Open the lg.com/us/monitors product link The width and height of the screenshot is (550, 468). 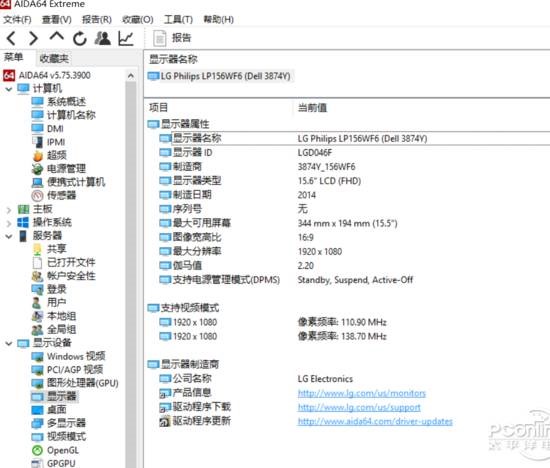[362, 393]
